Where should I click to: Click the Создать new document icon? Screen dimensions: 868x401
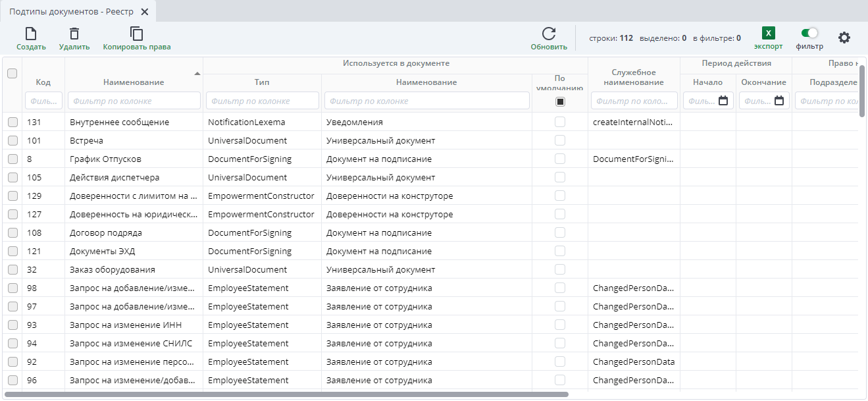31,34
